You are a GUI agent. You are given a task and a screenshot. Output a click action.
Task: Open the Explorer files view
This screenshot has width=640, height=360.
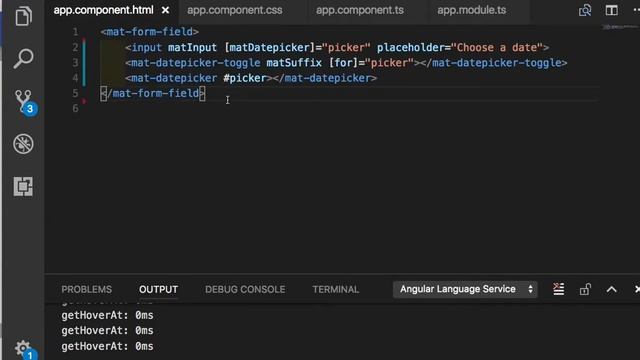pos(23,16)
